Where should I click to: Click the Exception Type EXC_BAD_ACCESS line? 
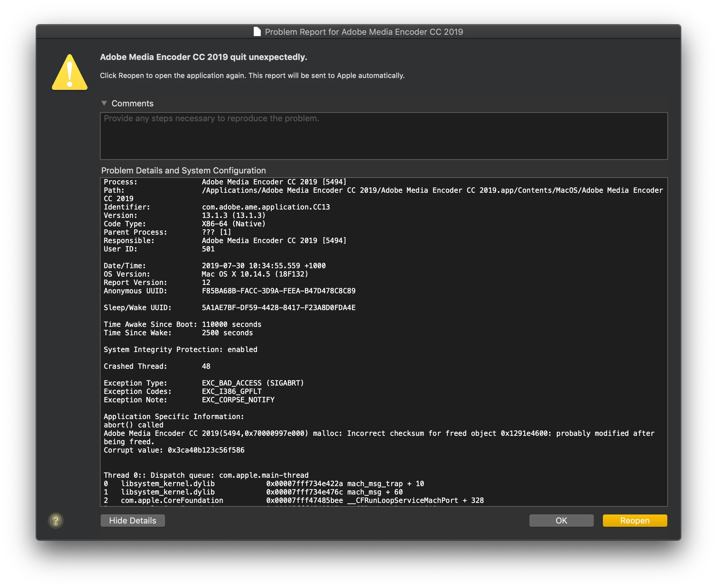point(203,383)
